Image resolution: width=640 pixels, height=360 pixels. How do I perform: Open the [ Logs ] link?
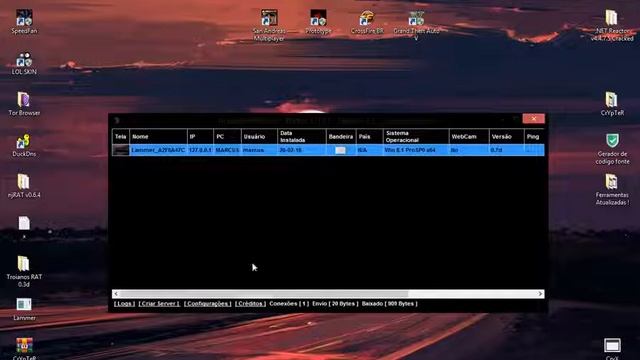click(x=124, y=304)
